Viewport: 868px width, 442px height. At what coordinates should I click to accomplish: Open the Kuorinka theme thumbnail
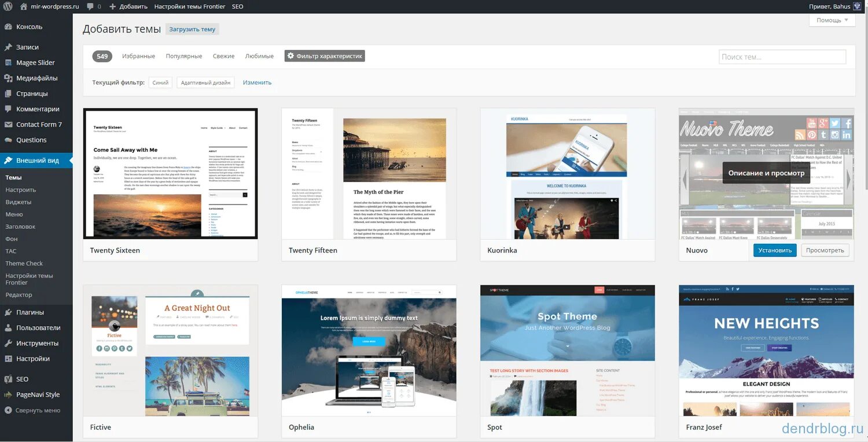point(568,173)
